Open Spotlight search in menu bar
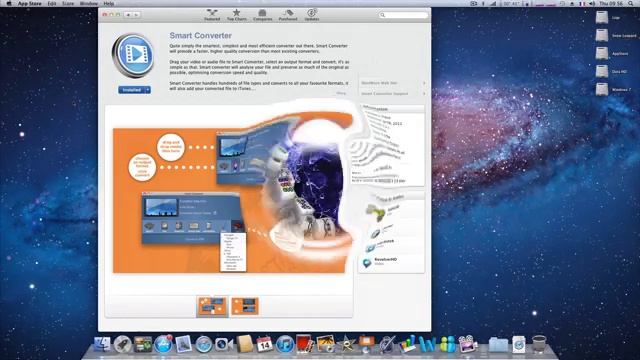640x360 pixels. point(631,3)
